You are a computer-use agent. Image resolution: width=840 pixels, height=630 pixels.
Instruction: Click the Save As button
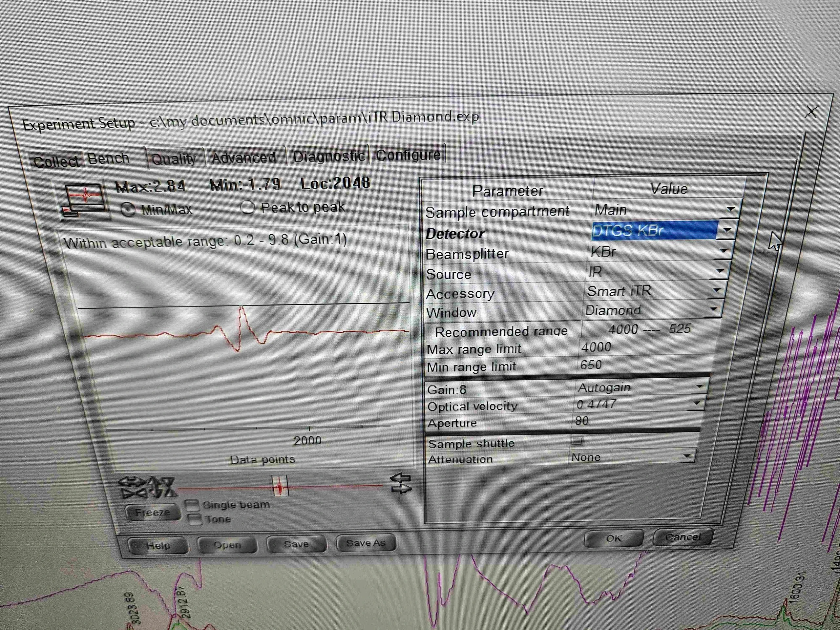366,543
